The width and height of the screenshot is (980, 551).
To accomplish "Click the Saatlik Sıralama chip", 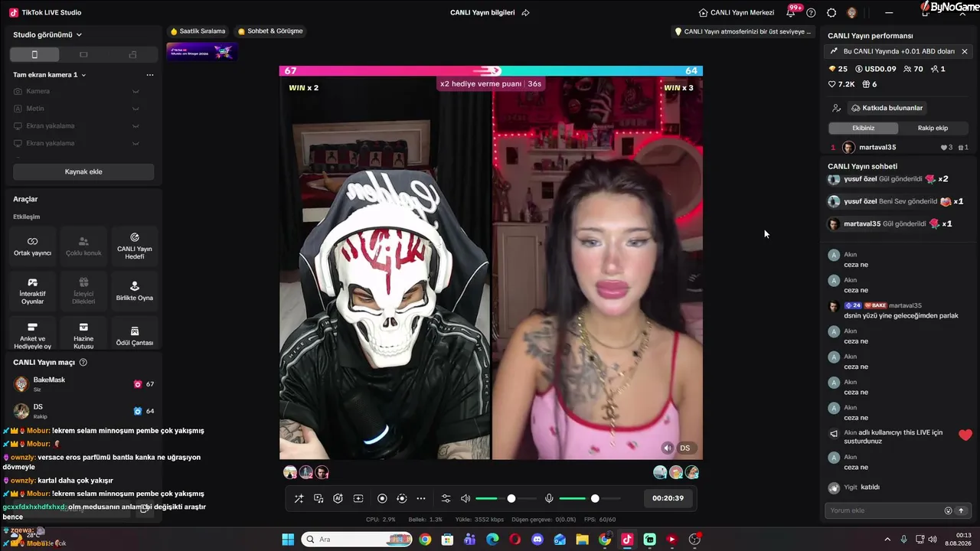I will pos(198,31).
